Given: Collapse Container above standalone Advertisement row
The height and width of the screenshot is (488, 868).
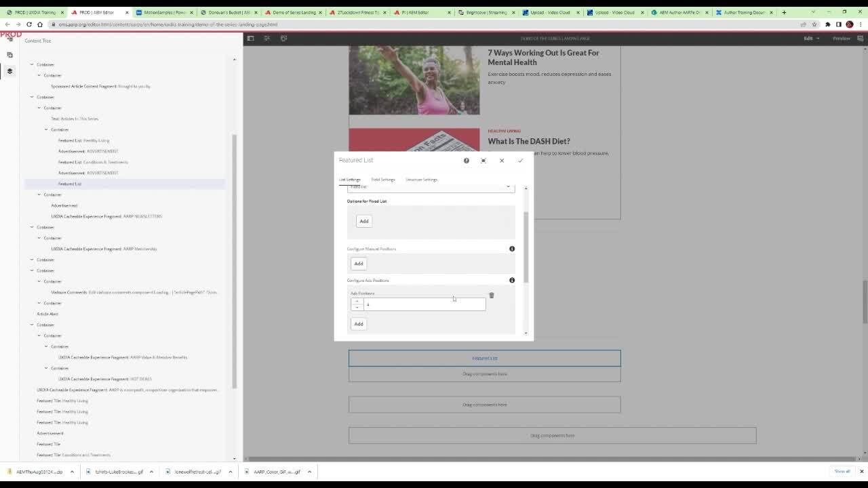Looking at the screenshot, I should (x=39, y=195).
